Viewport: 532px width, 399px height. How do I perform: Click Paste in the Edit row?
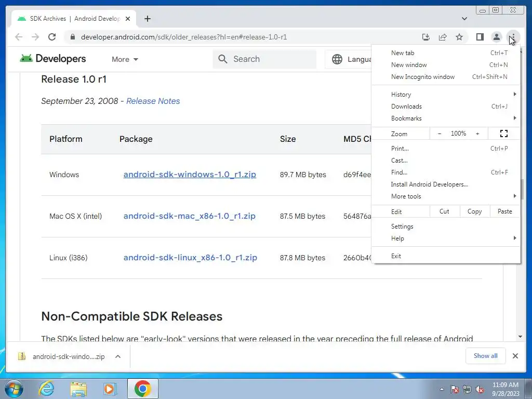pos(505,211)
